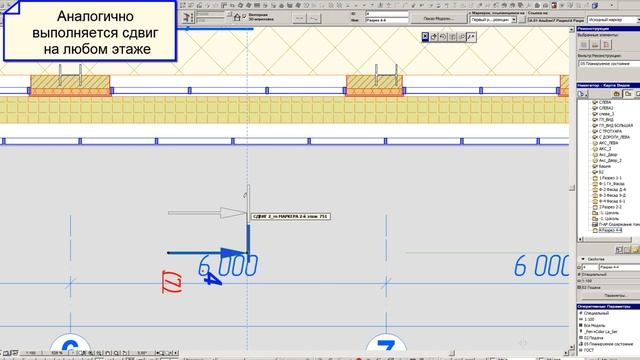
Task: Click third icon in Реконструкция panel
Action: point(606,44)
